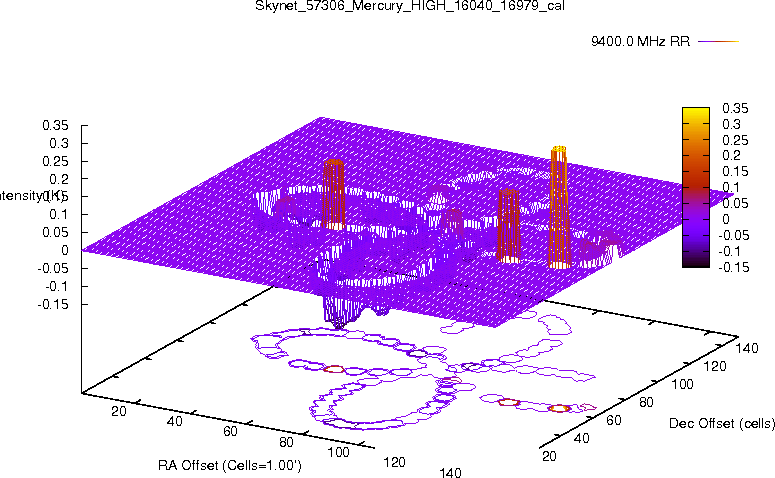This screenshot has height=478, width=775.
Task: Select the 60 tick on the Dec Offset axis
Action: pos(614,420)
